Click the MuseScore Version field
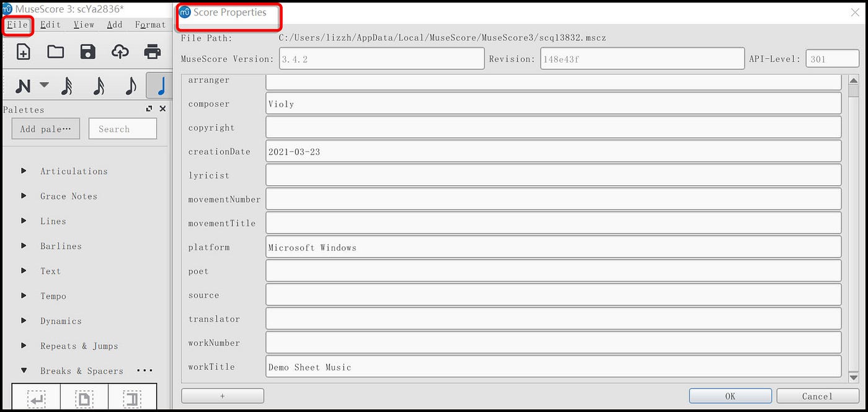Screen dimensions: 868x412 coord(381,59)
